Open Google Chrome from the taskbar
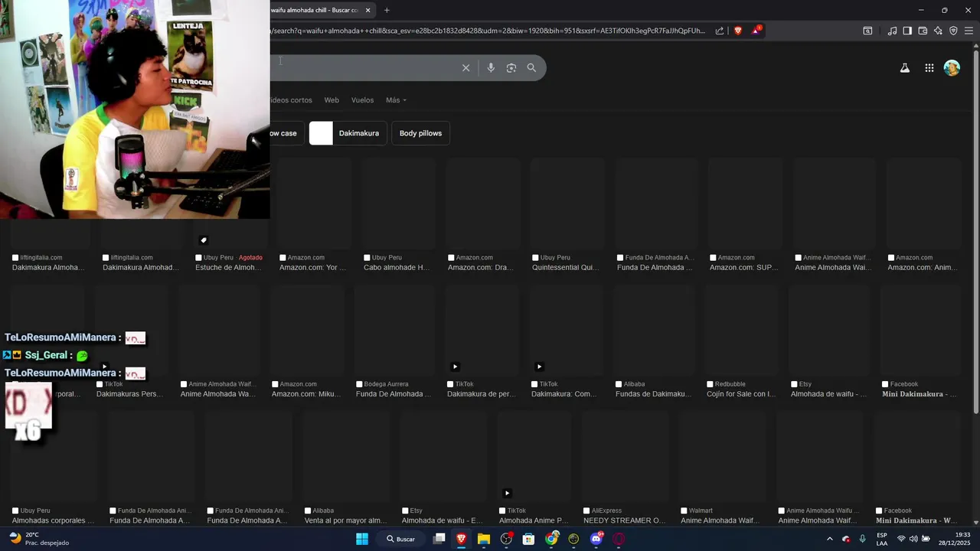 pyautogui.click(x=551, y=539)
